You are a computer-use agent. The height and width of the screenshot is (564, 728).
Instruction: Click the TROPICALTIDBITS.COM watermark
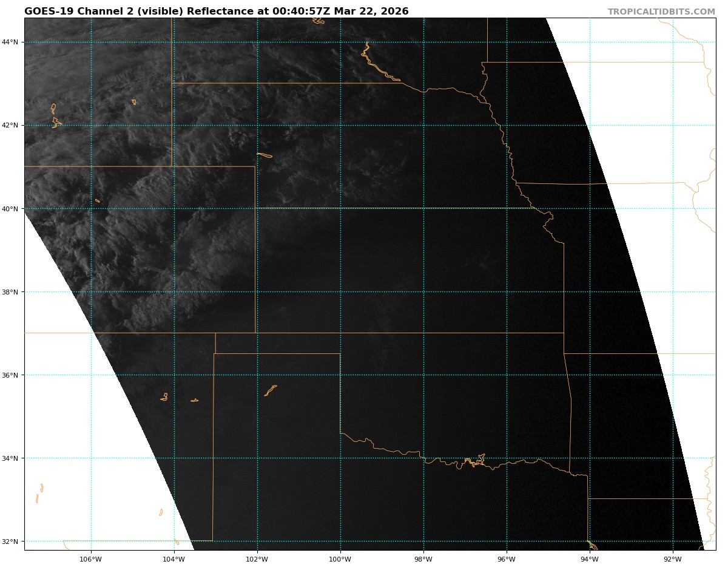[x=661, y=12]
